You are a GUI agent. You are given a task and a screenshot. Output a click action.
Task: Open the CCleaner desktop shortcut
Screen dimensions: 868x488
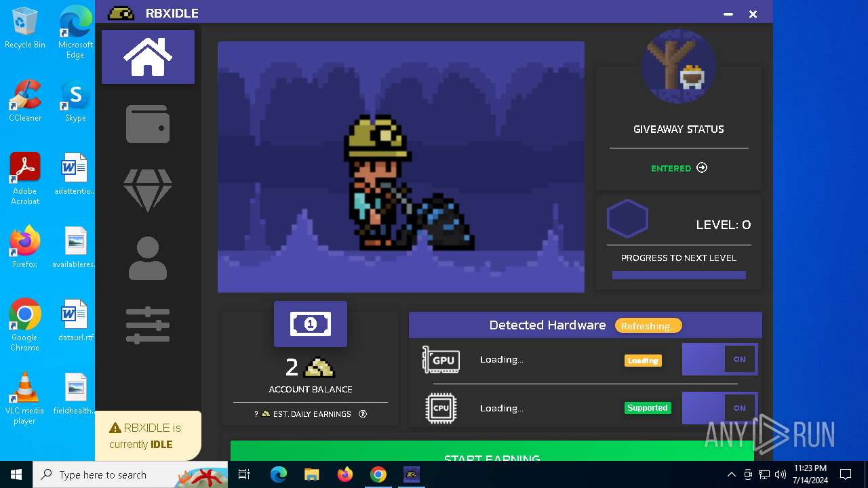[x=25, y=101]
